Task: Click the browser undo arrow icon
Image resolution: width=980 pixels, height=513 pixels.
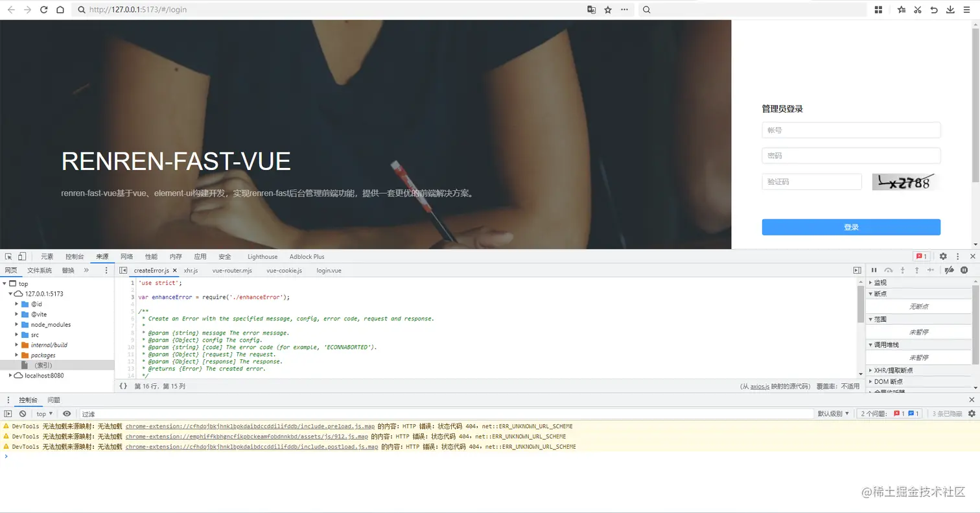Action: click(x=934, y=10)
